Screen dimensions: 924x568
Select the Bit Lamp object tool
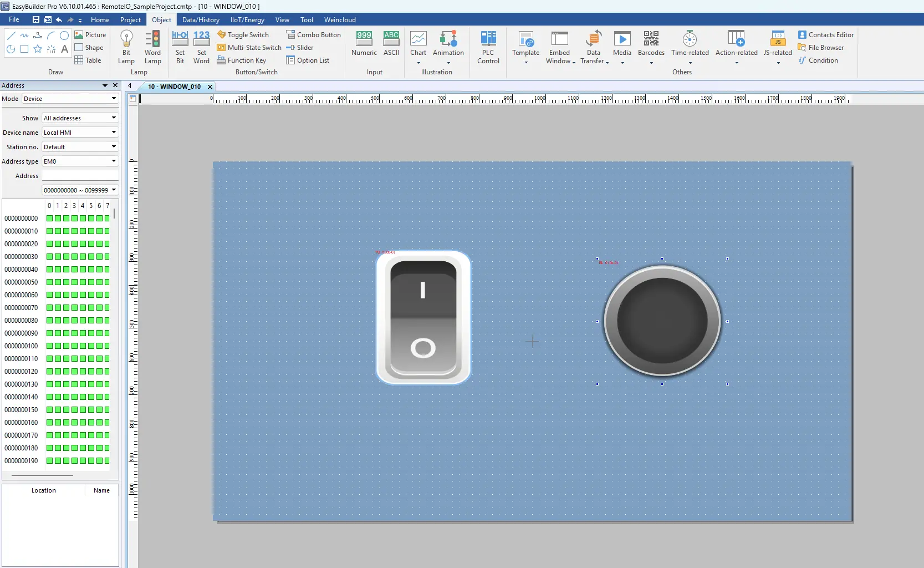pos(126,47)
